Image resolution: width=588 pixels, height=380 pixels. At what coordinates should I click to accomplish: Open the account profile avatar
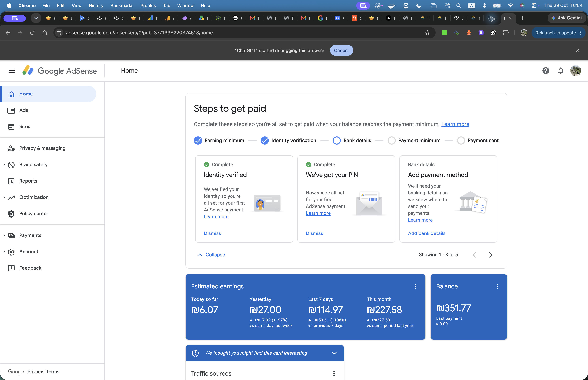click(x=575, y=71)
